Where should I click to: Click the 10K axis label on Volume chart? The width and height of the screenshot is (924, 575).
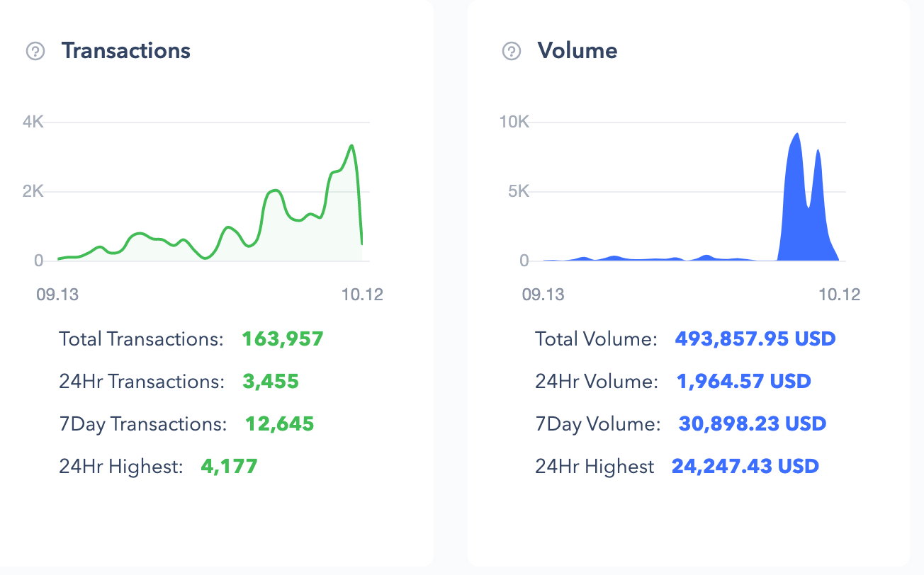pos(514,122)
